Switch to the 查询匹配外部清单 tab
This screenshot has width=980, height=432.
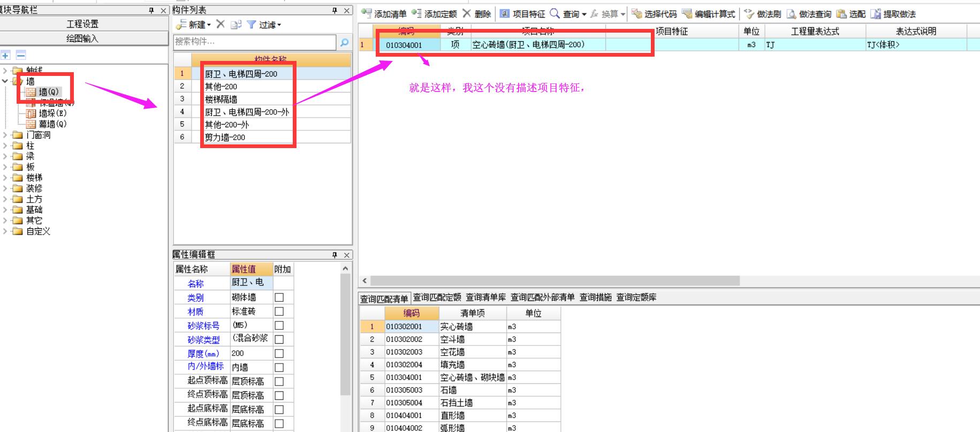point(542,297)
